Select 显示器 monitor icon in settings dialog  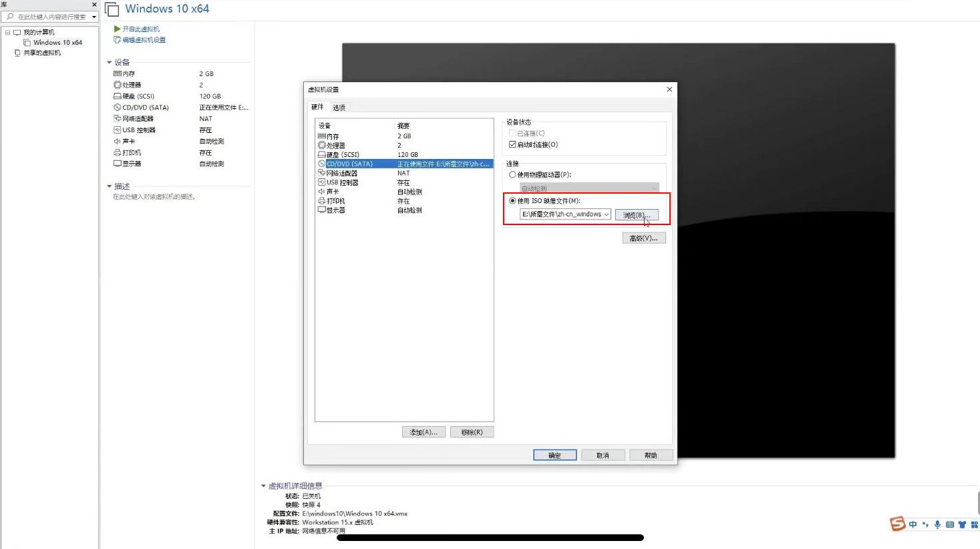pos(321,210)
